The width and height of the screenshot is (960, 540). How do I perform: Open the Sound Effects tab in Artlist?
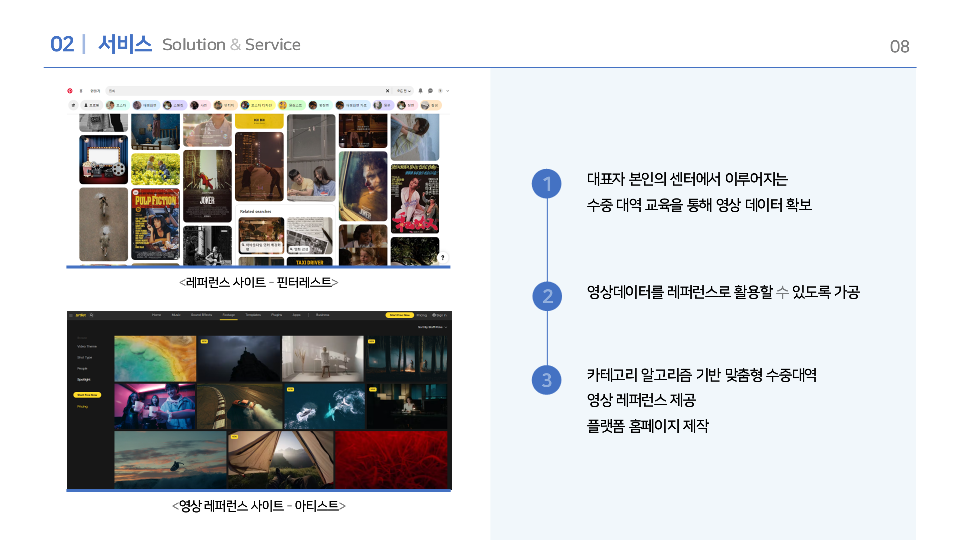click(x=201, y=315)
